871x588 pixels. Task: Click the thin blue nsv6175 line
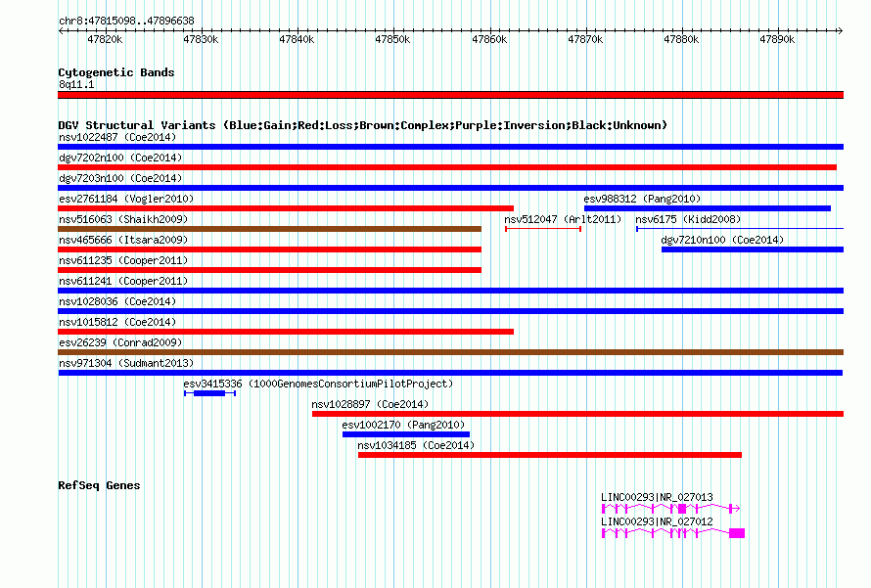(x=740, y=229)
